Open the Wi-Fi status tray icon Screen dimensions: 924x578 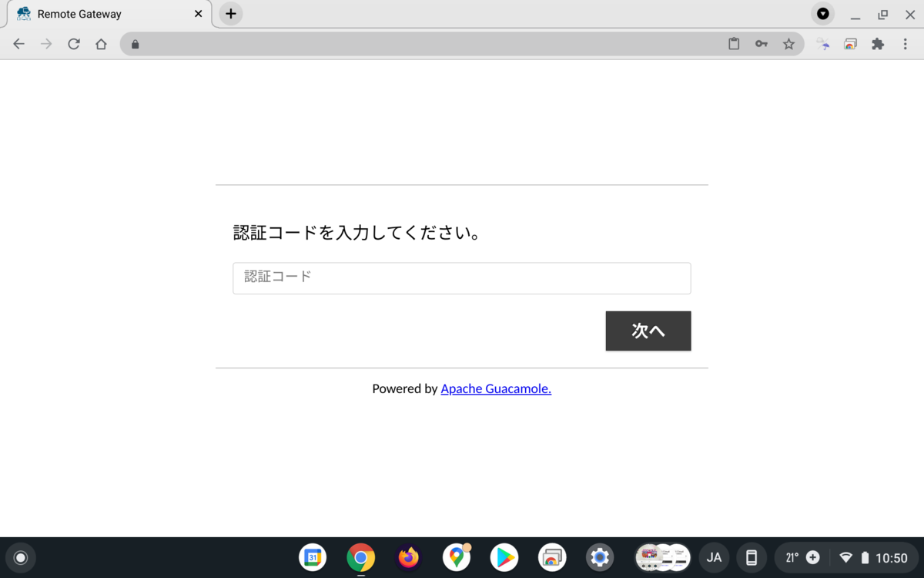(x=845, y=557)
